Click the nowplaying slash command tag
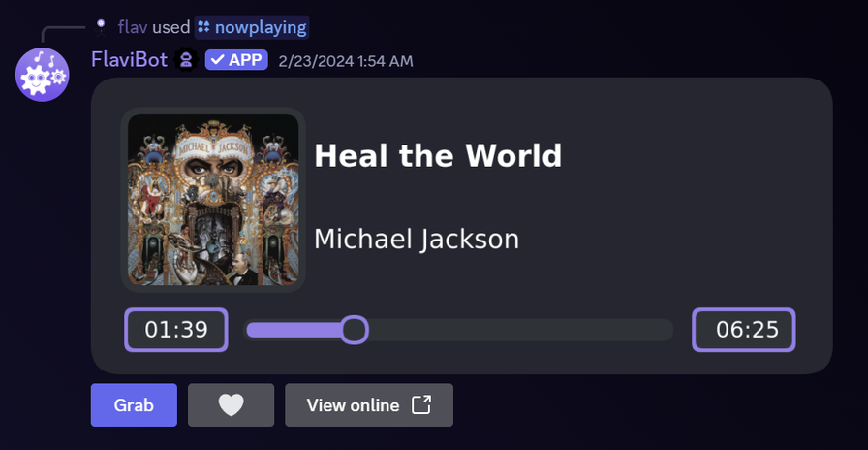Viewport: 868px width, 450px height. (252, 27)
